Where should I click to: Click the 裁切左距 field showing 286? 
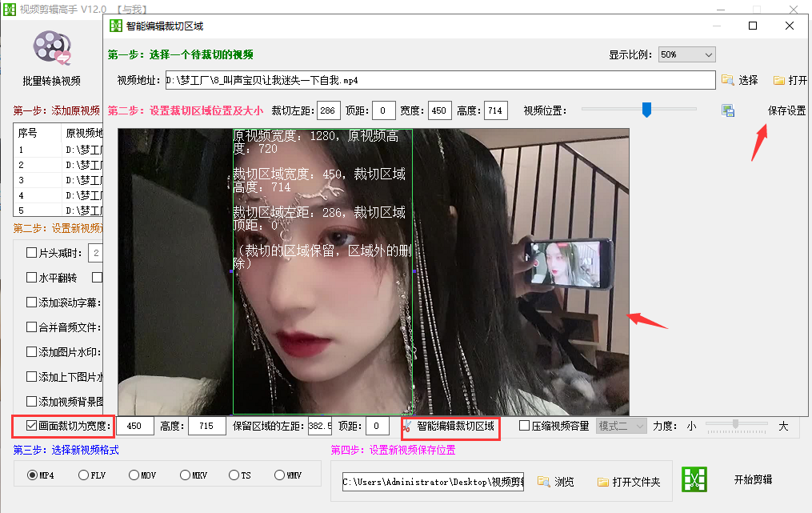click(x=328, y=110)
